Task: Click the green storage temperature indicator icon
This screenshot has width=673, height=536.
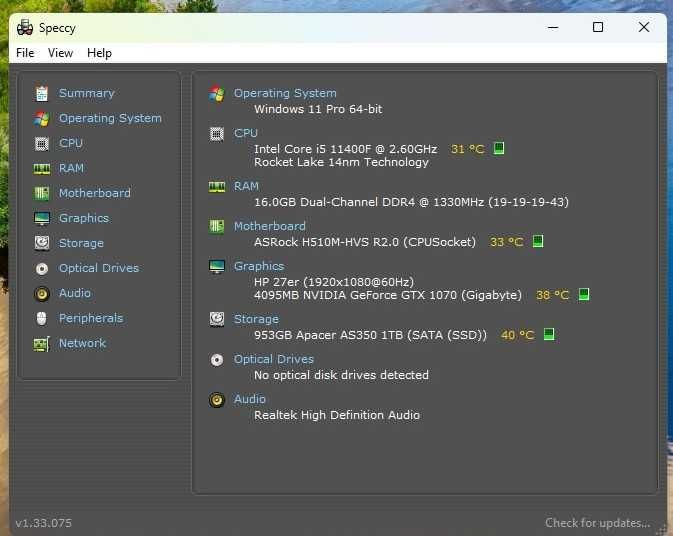Action: (x=549, y=334)
